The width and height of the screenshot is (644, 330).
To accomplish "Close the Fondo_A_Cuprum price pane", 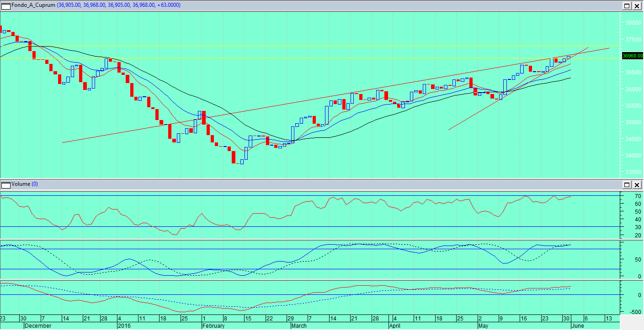I will pos(636,5).
